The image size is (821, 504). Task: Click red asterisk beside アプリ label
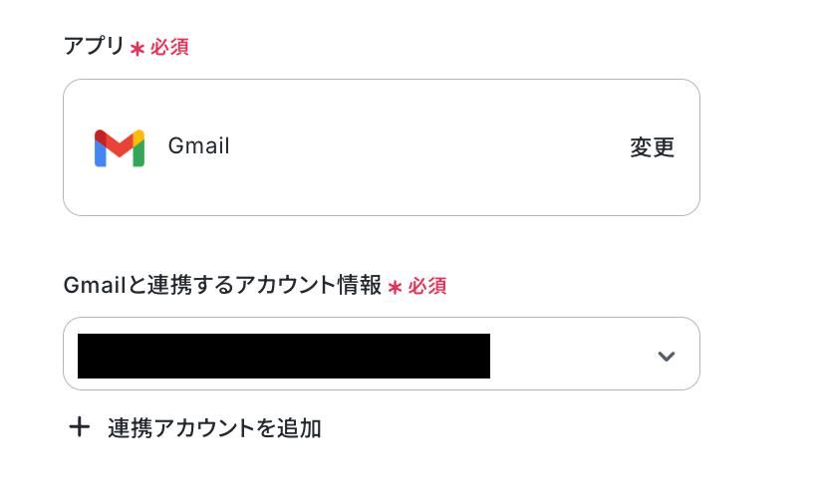pos(137,48)
